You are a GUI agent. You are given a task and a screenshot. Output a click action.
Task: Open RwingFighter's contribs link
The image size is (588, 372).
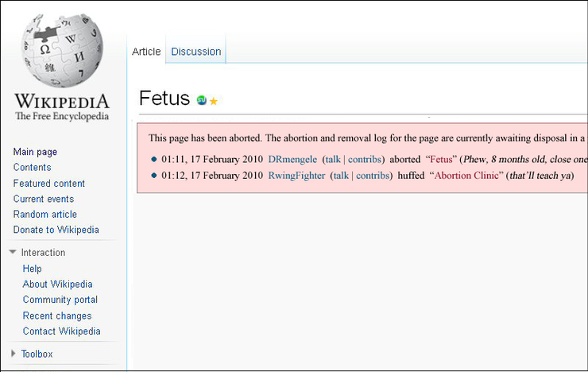(x=373, y=176)
